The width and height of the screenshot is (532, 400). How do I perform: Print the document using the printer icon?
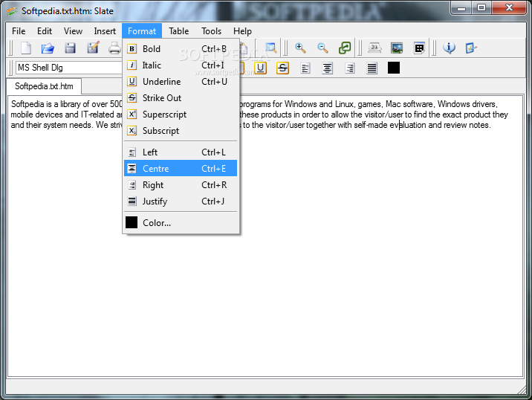(x=114, y=48)
